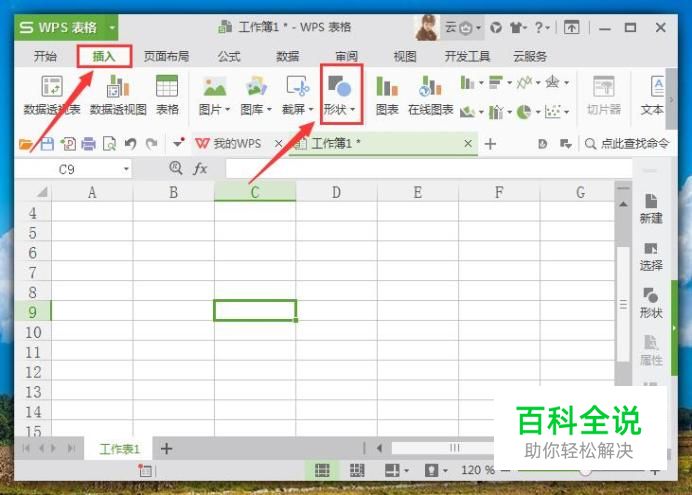Expand the Picture (图片) dropdown arrow
The image size is (692, 495).
click(x=228, y=109)
